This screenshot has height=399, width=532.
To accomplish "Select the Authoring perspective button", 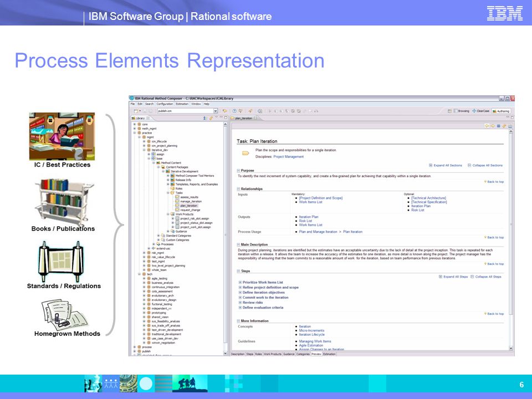I will tap(501, 111).
